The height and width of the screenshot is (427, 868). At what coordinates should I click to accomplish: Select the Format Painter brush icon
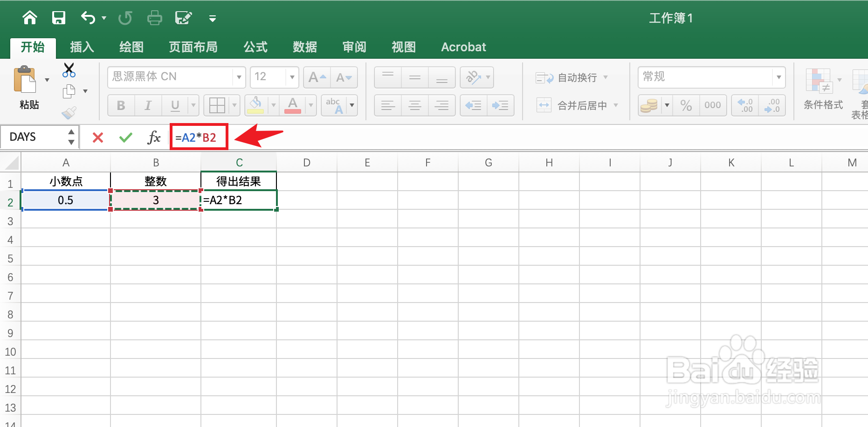[68, 113]
